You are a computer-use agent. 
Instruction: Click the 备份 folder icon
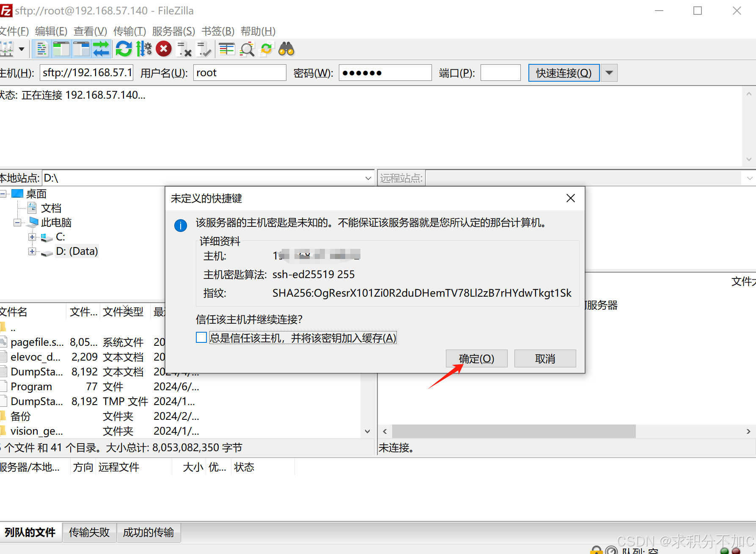pyautogui.click(x=3, y=416)
